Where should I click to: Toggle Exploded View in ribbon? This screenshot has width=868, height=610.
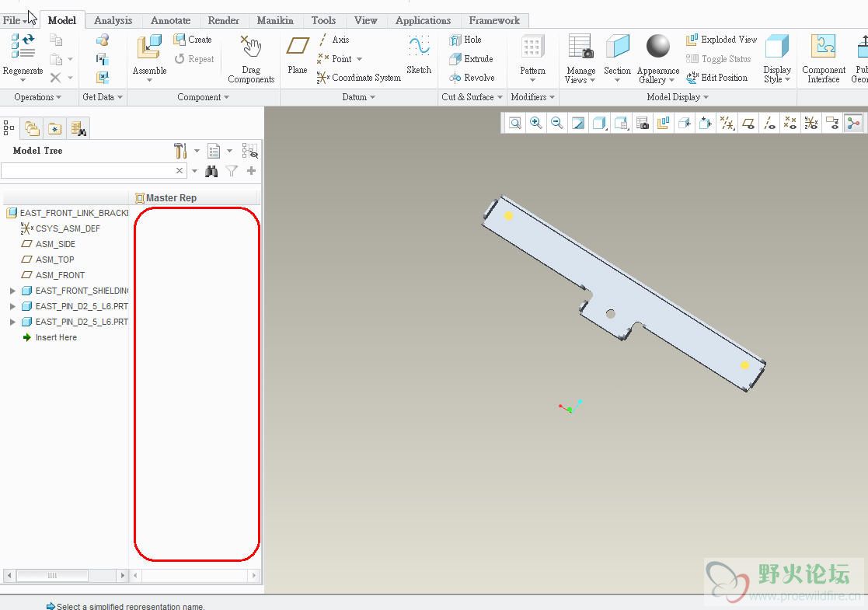pyautogui.click(x=721, y=40)
